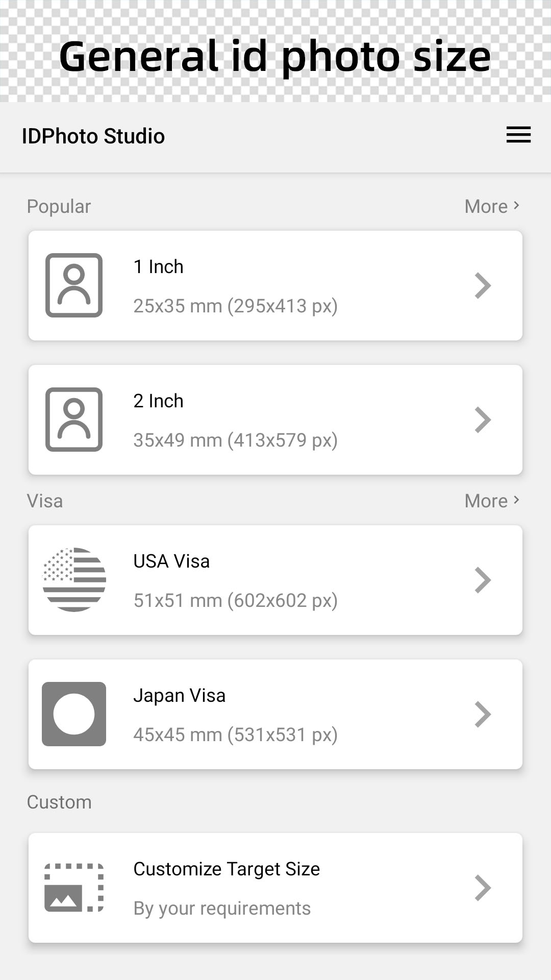Select the 1 Inch size title

click(158, 266)
